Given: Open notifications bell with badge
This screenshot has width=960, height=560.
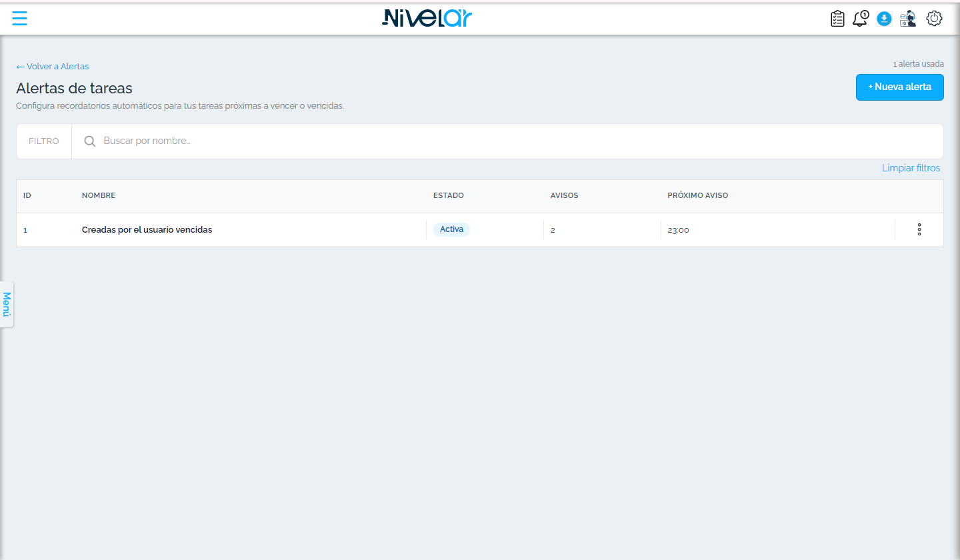Looking at the screenshot, I should pyautogui.click(x=861, y=19).
